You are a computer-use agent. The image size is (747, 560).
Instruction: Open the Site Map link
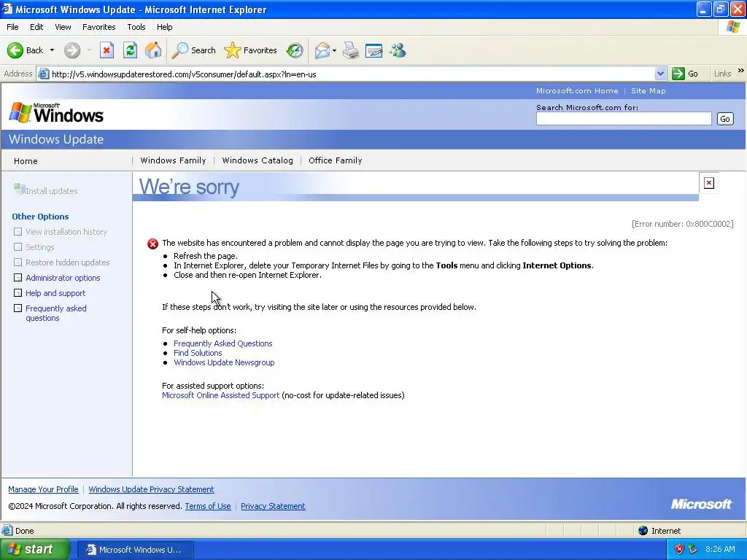point(648,90)
